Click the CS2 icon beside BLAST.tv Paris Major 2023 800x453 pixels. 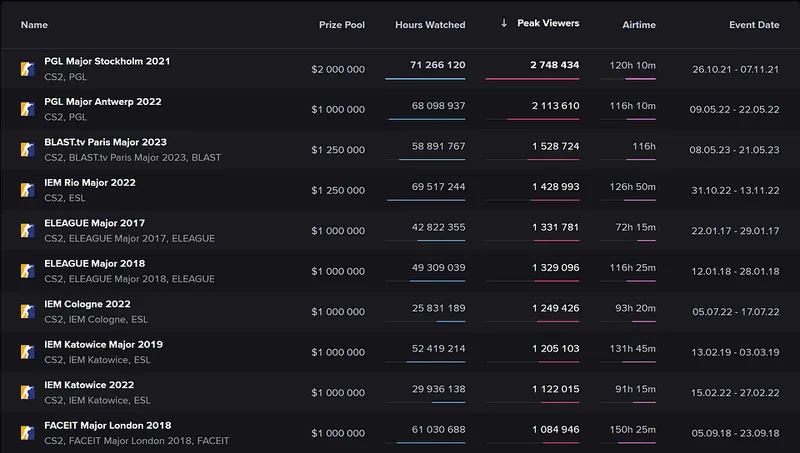click(x=28, y=149)
